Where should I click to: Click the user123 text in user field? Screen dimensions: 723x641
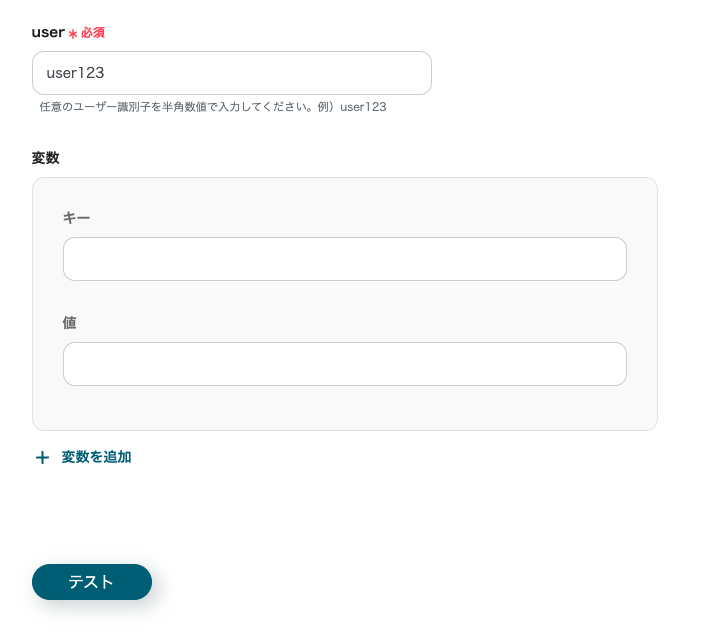76,73
